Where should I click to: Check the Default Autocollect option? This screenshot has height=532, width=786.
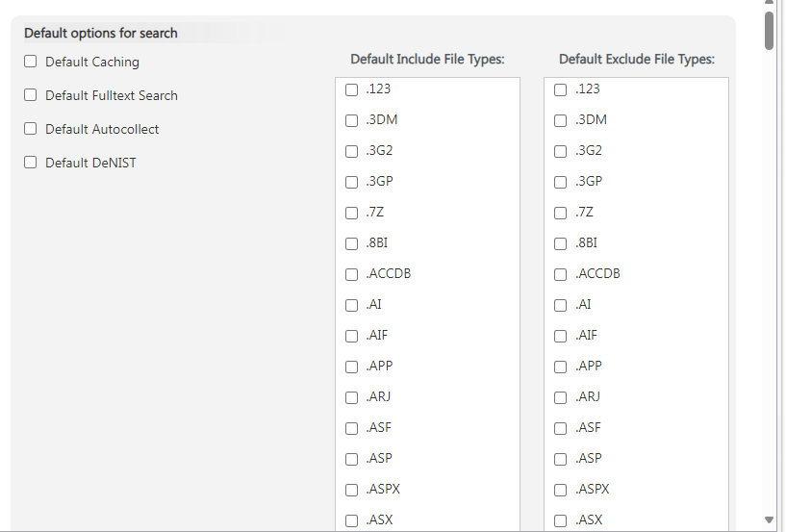pos(31,129)
